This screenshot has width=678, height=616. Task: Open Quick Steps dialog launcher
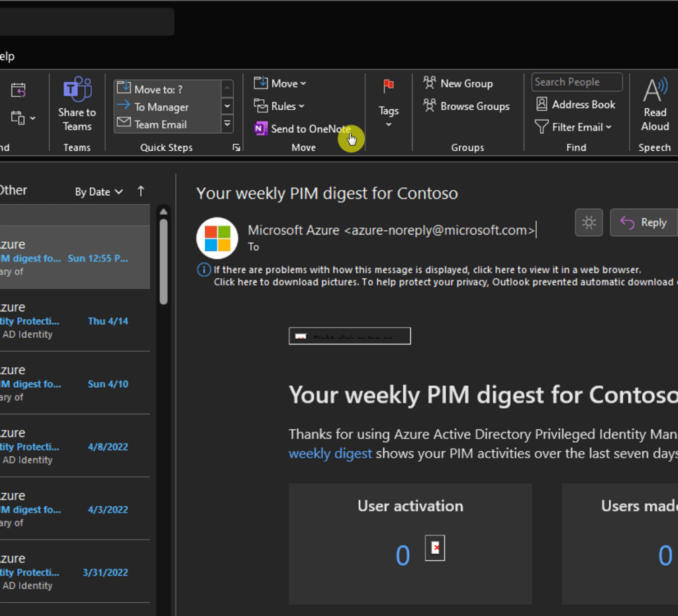click(x=236, y=148)
